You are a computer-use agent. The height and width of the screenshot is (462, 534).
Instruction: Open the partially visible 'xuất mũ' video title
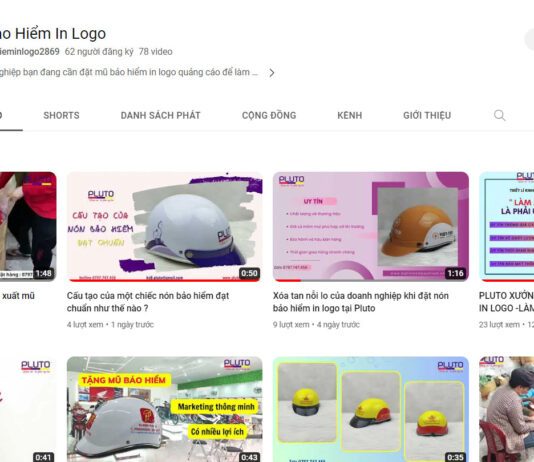coord(18,296)
